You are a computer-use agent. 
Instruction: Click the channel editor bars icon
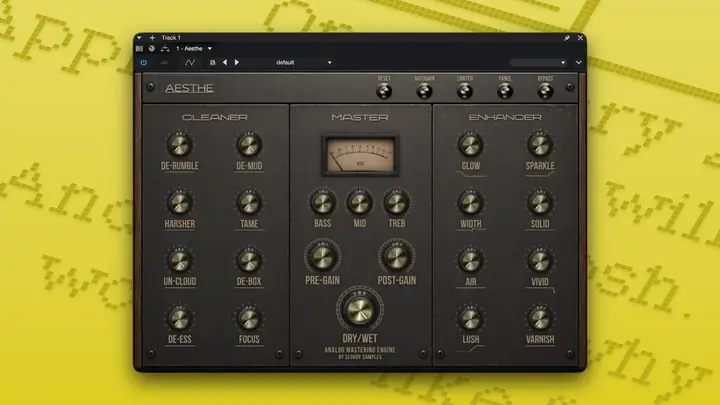pyautogui.click(x=139, y=48)
